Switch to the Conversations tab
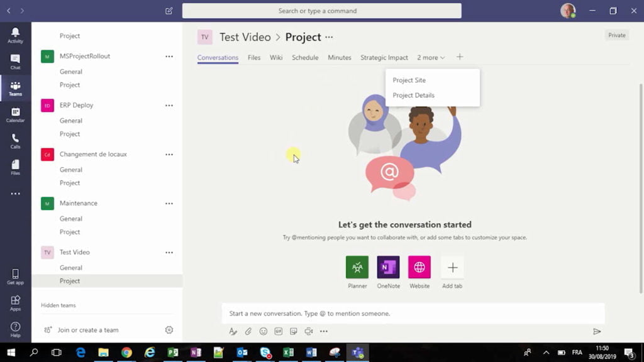Screen dimensions: 644x362 point(218,57)
